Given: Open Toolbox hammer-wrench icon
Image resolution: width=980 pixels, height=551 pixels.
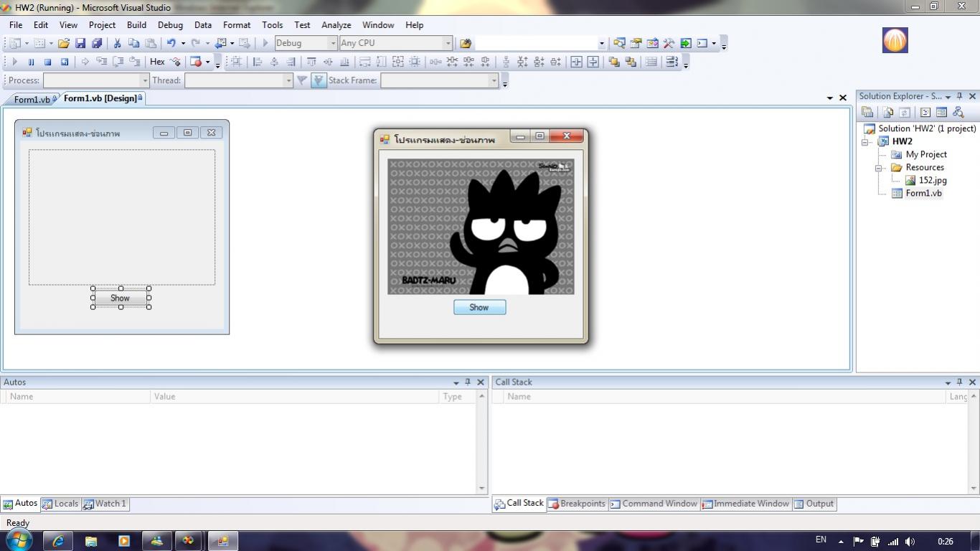Looking at the screenshot, I should (669, 43).
